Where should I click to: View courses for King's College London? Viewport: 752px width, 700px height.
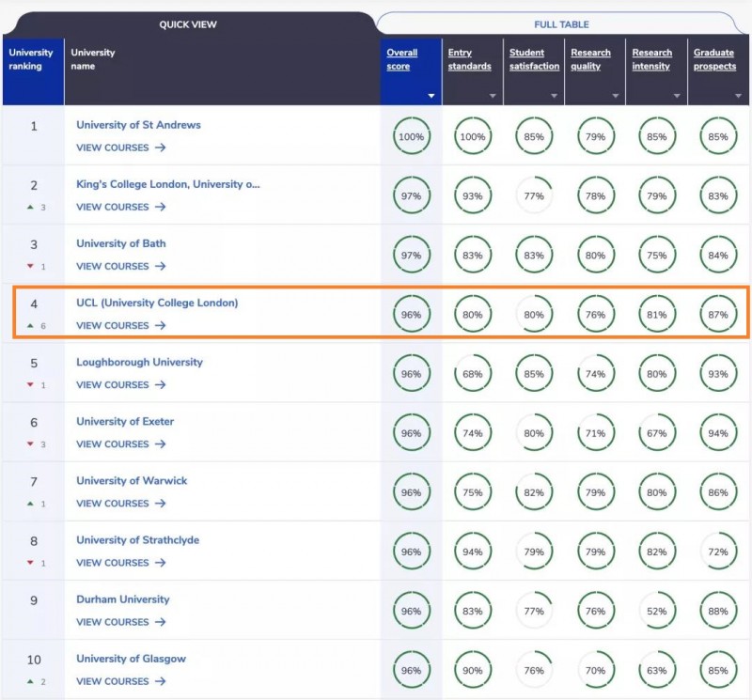pos(121,207)
